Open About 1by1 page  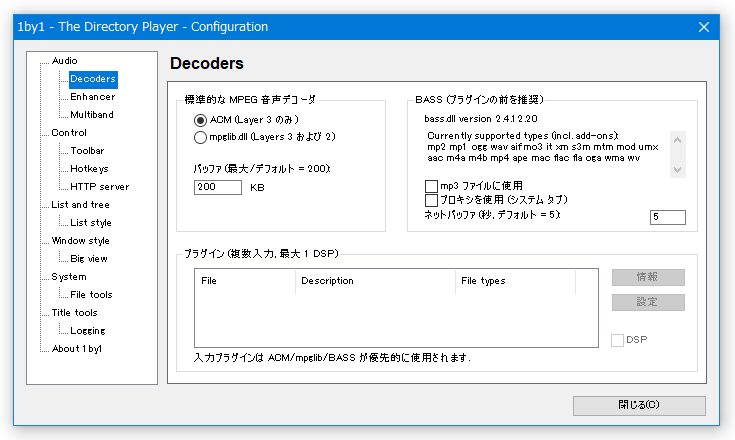coord(76,349)
